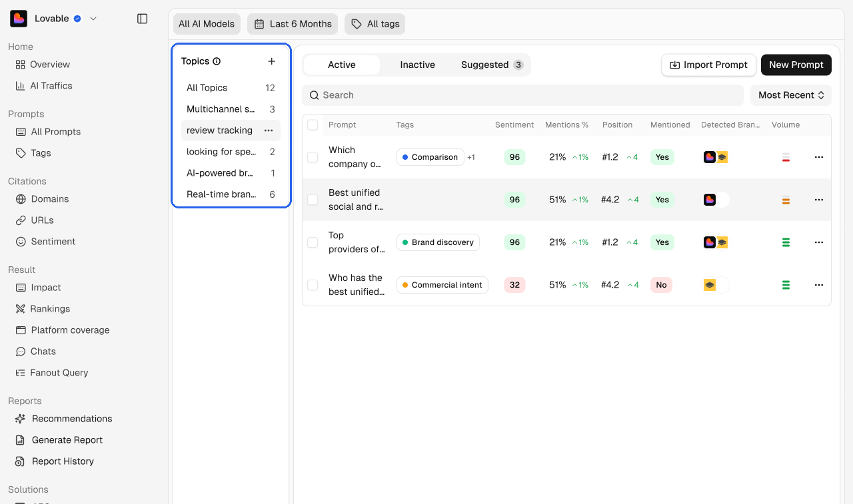
Task: Click the New Prompt button
Action: pos(796,65)
